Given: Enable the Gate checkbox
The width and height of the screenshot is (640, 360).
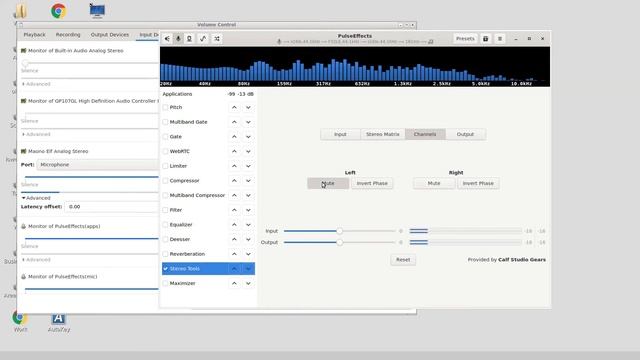Looking at the screenshot, I should coord(165,137).
